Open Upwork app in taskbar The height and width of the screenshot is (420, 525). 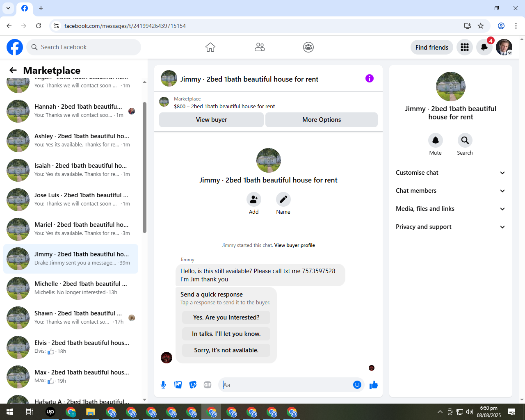click(x=50, y=412)
